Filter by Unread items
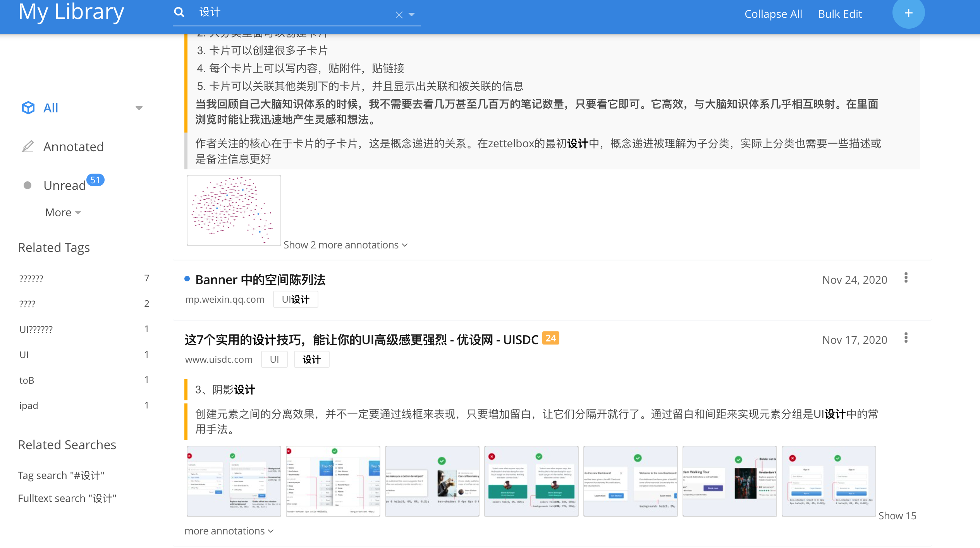This screenshot has width=980, height=548. click(64, 185)
